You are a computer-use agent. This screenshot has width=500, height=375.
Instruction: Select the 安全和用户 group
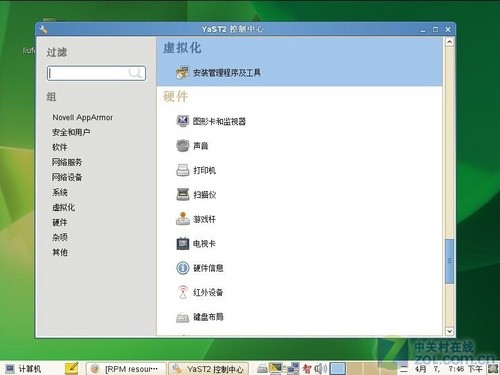pyautogui.click(x=71, y=132)
